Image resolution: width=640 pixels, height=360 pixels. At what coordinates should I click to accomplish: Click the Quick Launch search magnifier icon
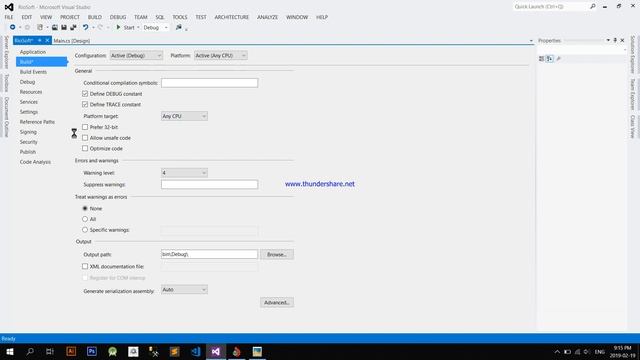(x=593, y=7)
